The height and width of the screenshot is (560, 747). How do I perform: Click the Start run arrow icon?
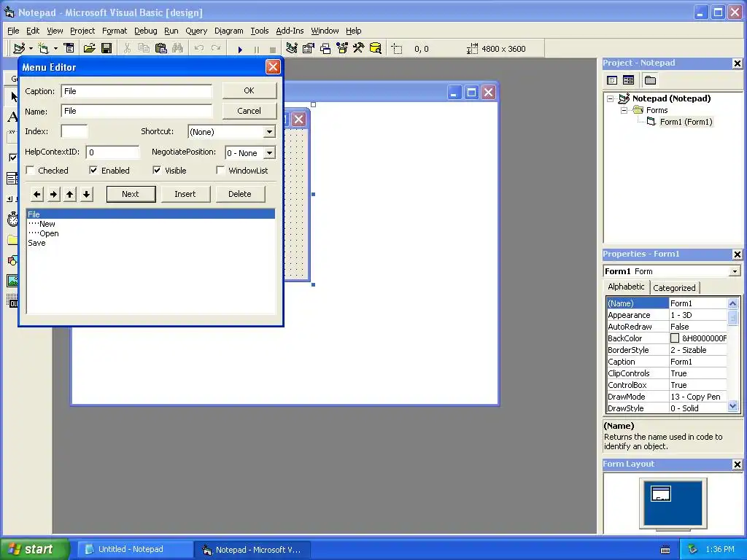pos(240,50)
